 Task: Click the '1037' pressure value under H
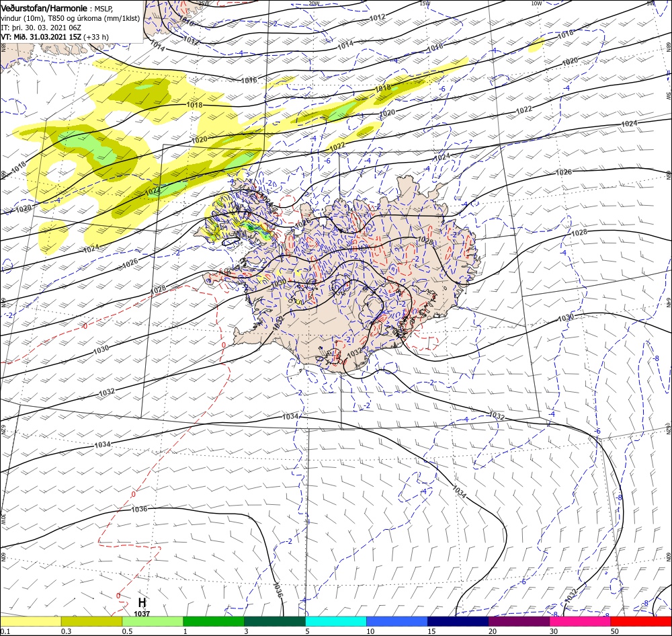[x=142, y=614]
